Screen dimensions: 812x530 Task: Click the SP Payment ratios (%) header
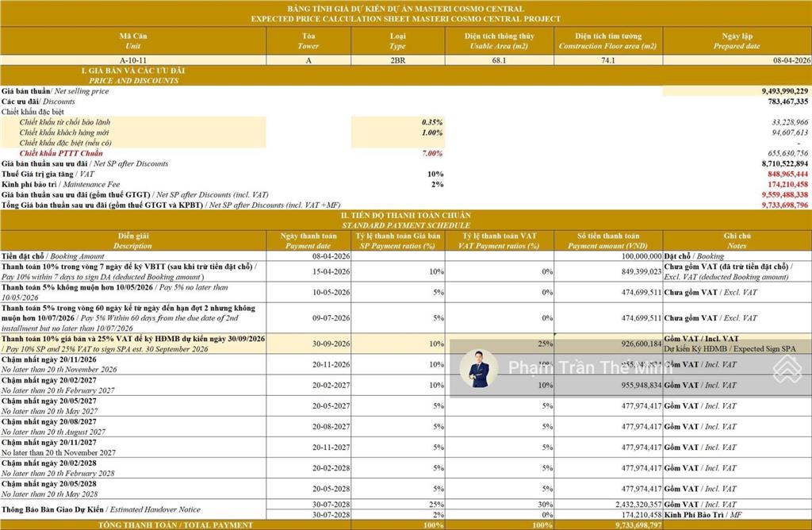point(398,241)
